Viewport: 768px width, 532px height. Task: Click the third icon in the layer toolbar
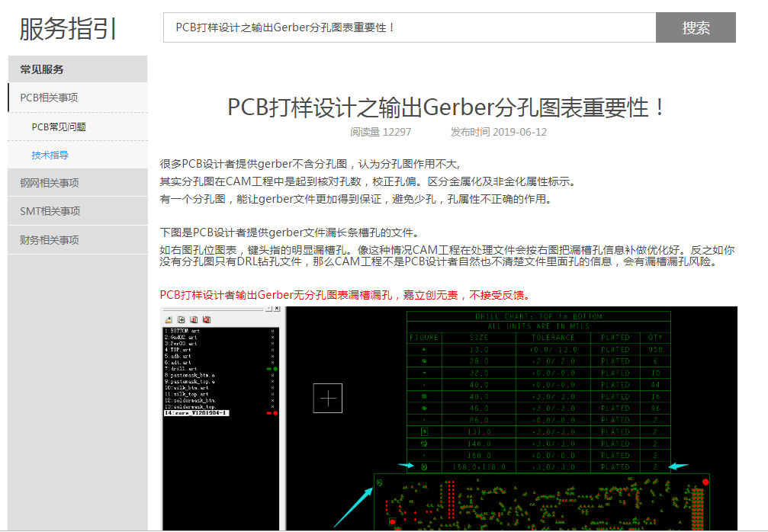tap(194, 319)
